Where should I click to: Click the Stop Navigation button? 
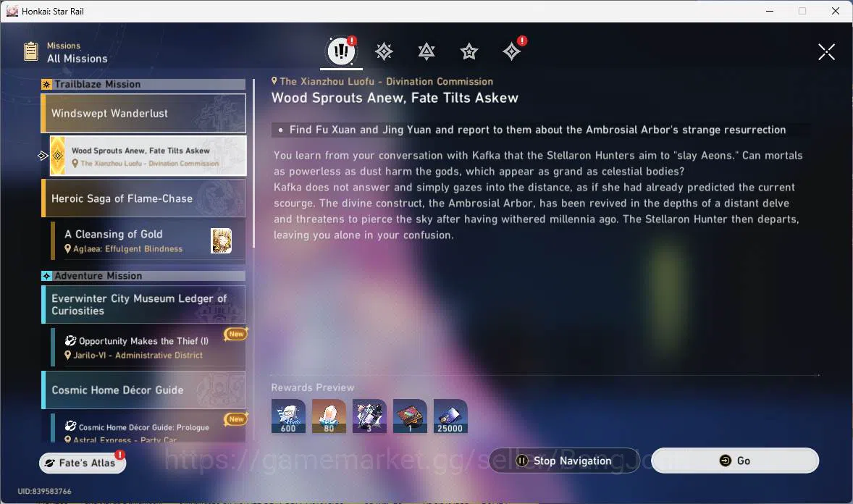[564, 461]
